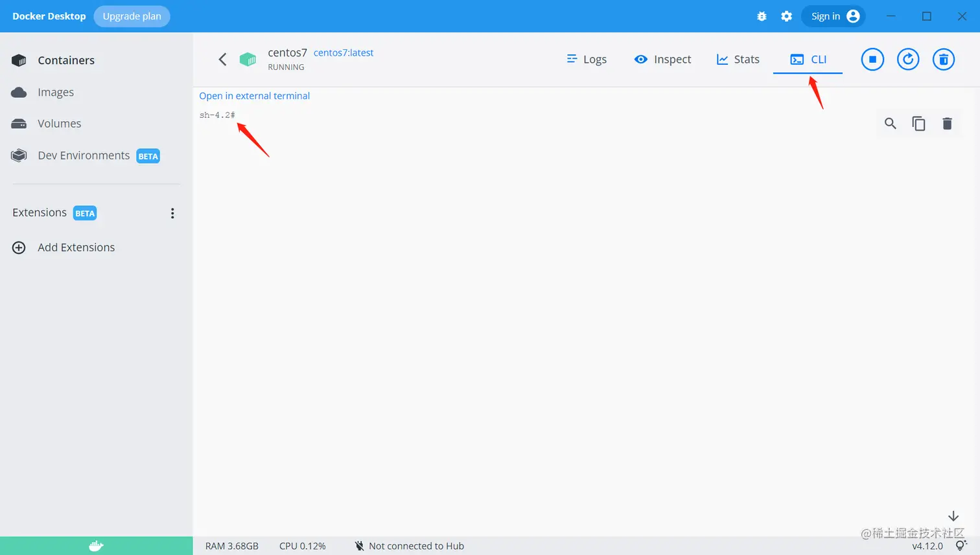The width and height of the screenshot is (980, 555).
Task: Open Dev Environments section
Action: point(84,155)
